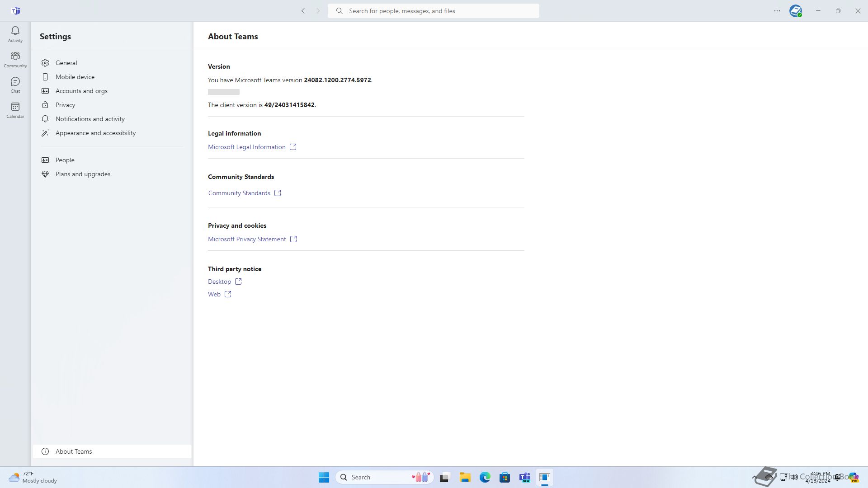Viewport: 868px width, 488px height.
Task: Click external link icon beside Desktop
Action: 238,282
